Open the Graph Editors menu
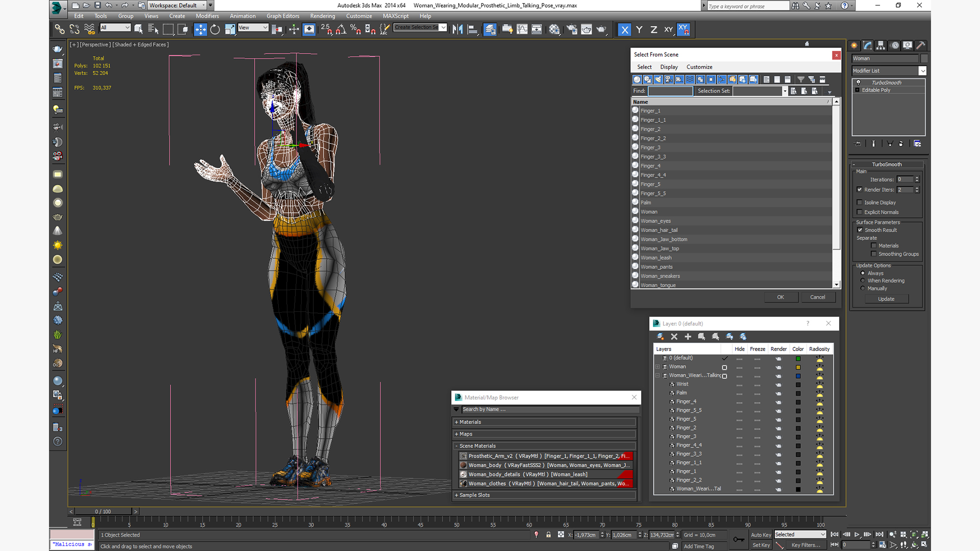 283,16
